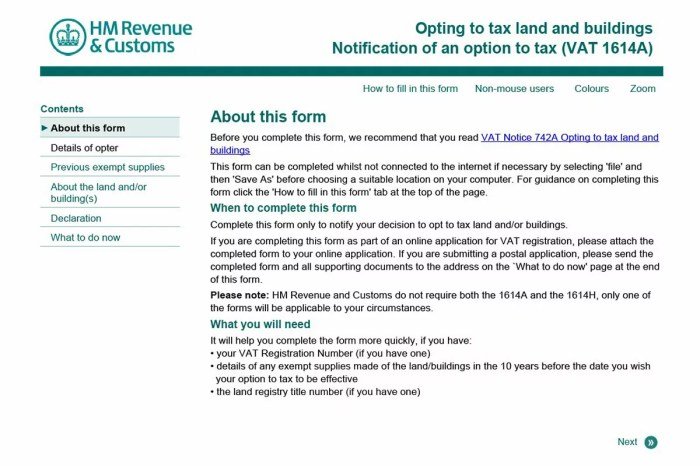Click the 'HM Revenue & Customs' name text
The width and height of the screenshot is (700, 466).
tap(140, 36)
